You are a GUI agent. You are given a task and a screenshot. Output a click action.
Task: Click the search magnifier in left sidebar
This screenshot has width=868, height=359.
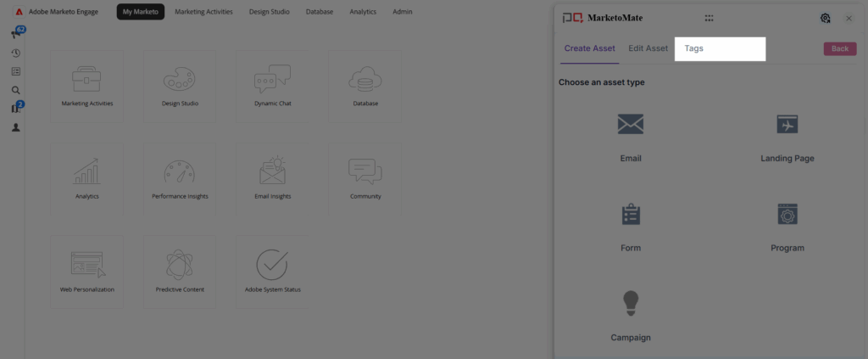(x=15, y=90)
